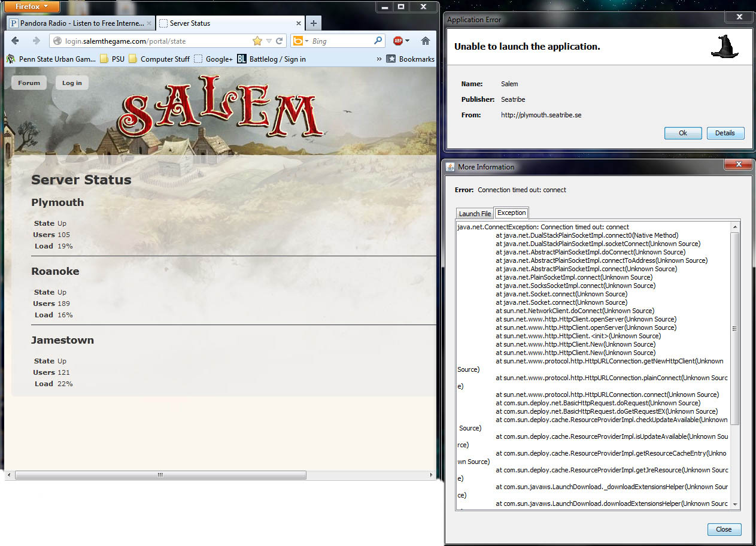The height and width of the screenshot is (546, 756).
Task: Click the exception vertical scrollbar
Action: coord(735,329)
